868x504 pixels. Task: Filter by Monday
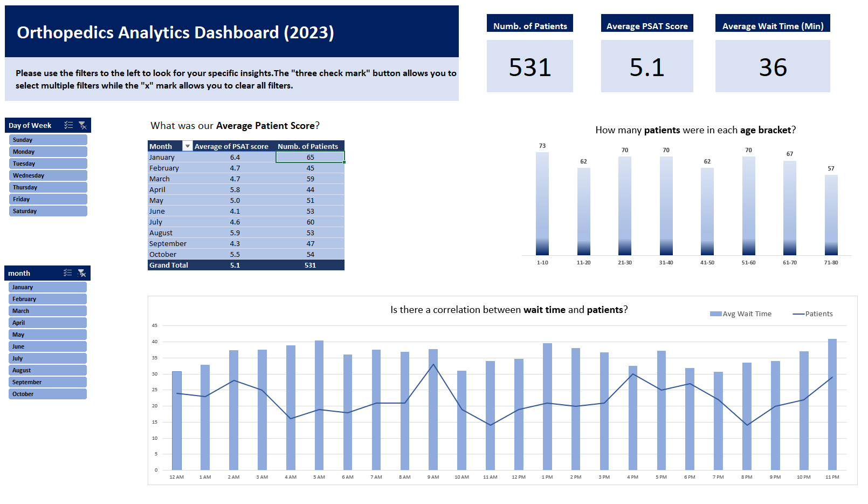click(x=48, y=152)
